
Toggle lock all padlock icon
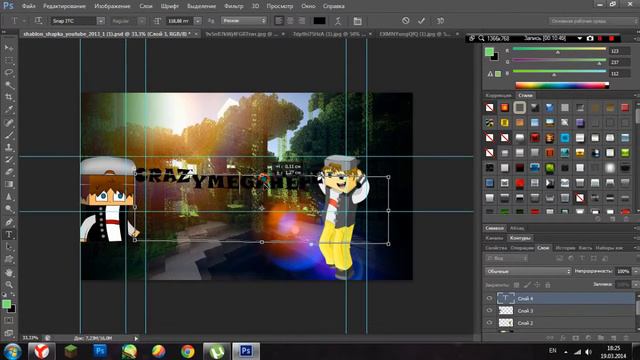tap(548, 285)
